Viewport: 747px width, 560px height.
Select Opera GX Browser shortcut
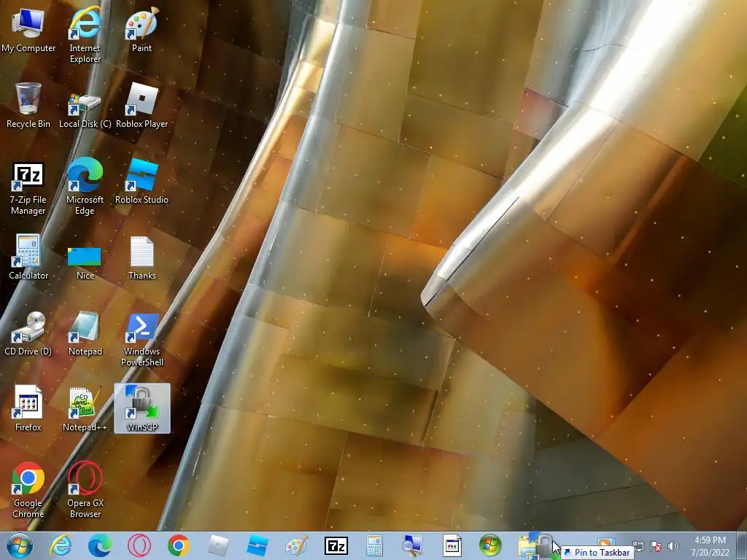pyautogui.click(x=85, y=491)
